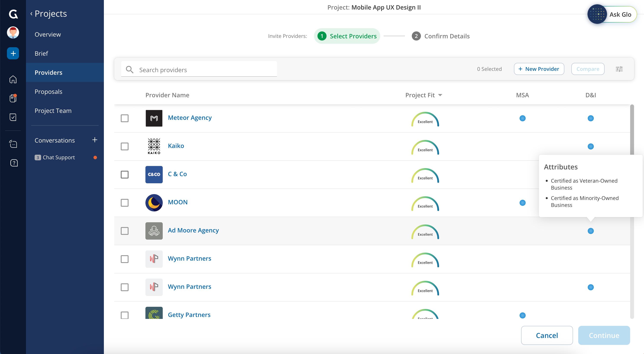Image resolution: width=644 pixels, height=354 pixels.
Task: Click the checklist tasks icon in sidebar
Action: tap(13, 117)
